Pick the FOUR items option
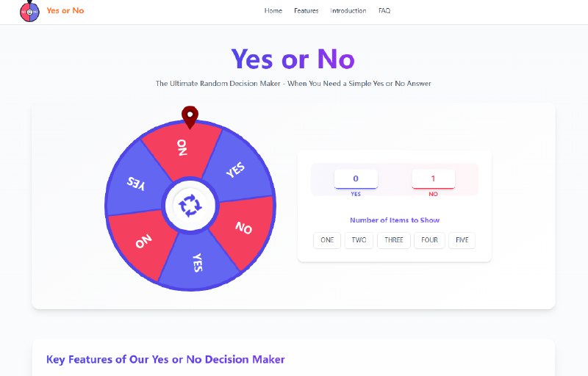Screen dimensions: 588x376 click(x=430, y=240)
